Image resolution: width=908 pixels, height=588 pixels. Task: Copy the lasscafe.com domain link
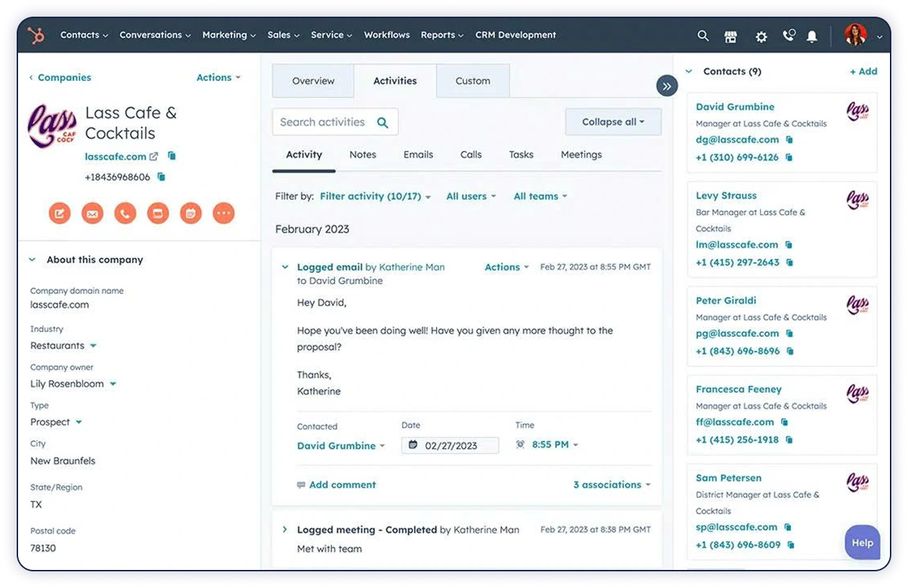tap(172, 156)
